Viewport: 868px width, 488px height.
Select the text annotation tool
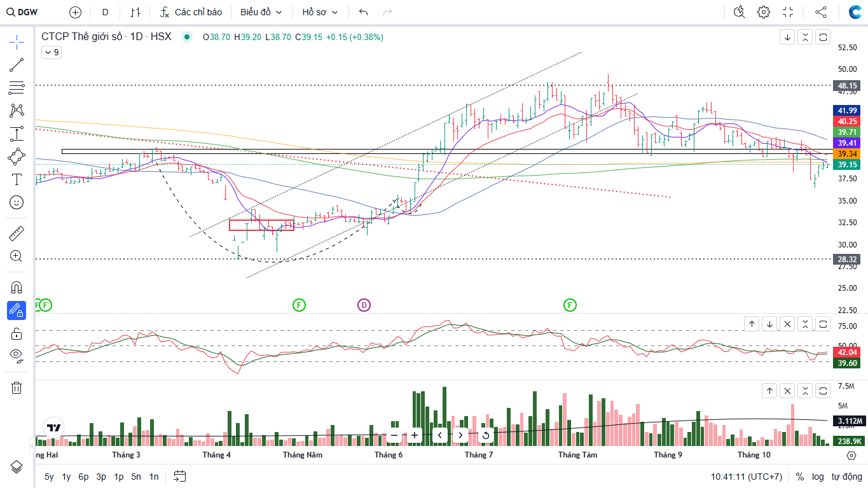pyautogui.click(x=17, y=179)
